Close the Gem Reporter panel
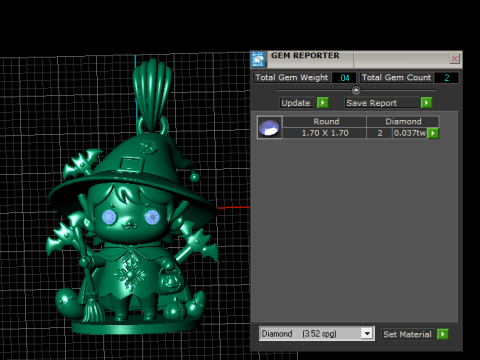This screenshot has width=480, height=360. pos(454,59)
